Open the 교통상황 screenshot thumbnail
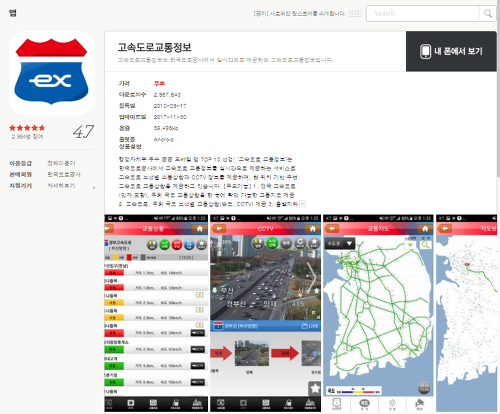This screenshot has width=500, height=414. tap(156, 313)
